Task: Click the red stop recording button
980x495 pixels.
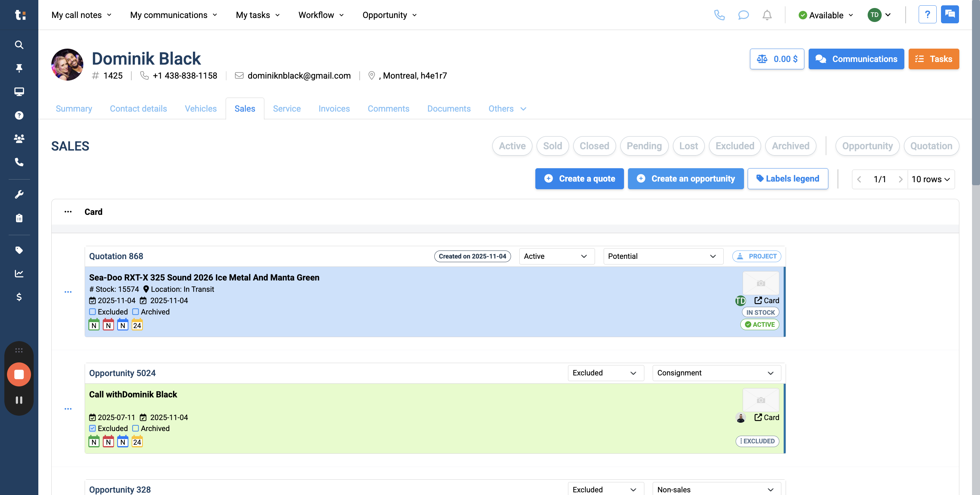Action: [19, 374]
